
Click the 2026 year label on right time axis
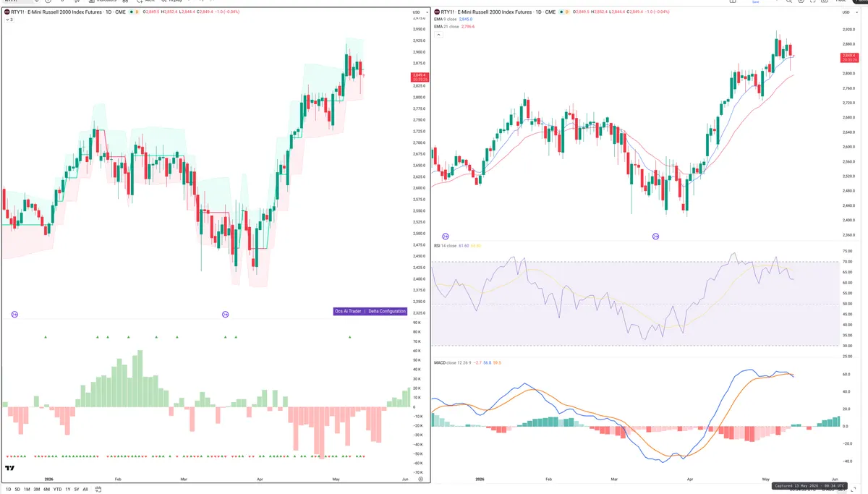click(x=480, y=479)
